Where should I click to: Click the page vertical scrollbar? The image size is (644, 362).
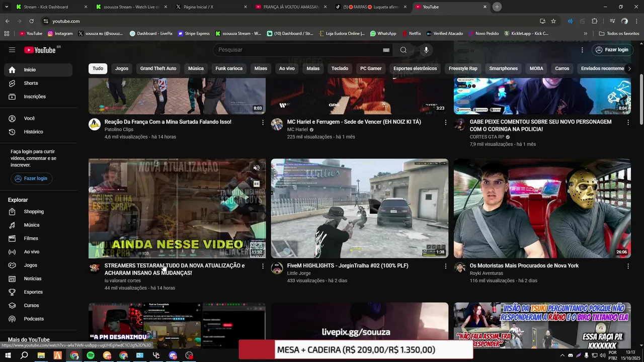641,101
